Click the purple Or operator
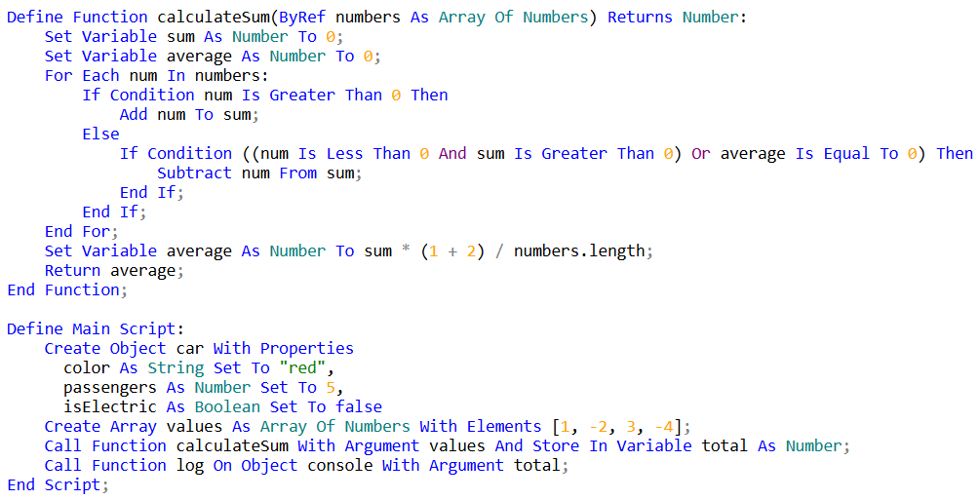 point(701,153)
